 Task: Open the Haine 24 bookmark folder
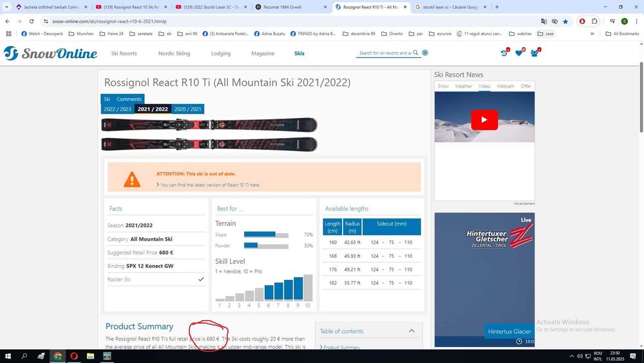tap(111, 34)
